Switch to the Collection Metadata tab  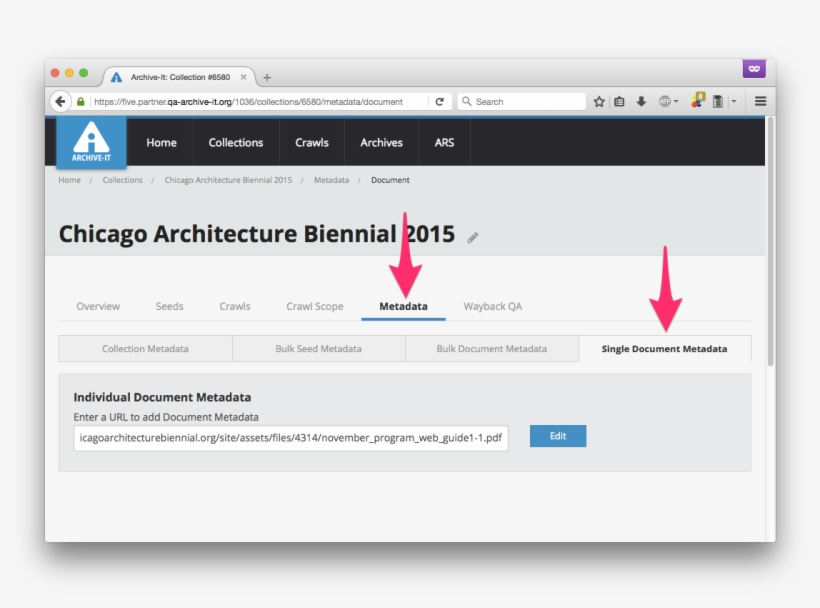click(x=145, y=348)
